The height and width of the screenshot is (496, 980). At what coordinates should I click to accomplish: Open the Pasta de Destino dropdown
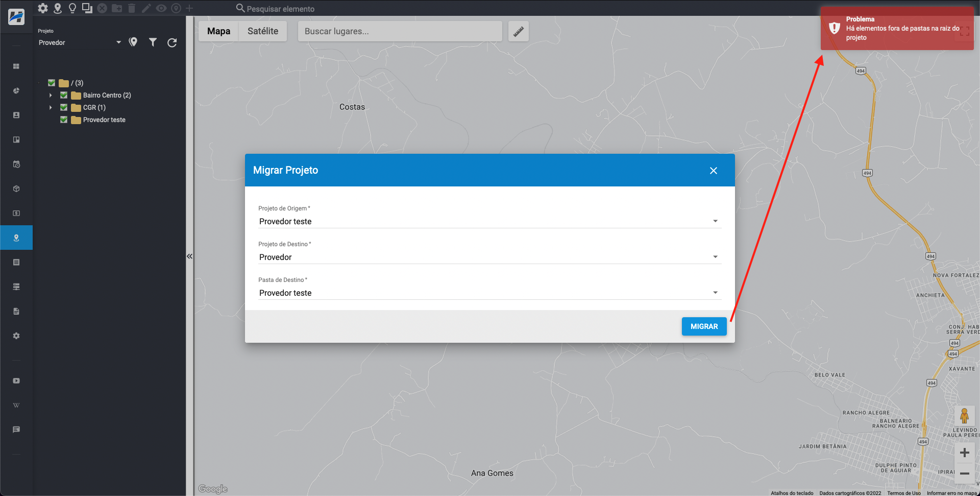tap(489, 293)
